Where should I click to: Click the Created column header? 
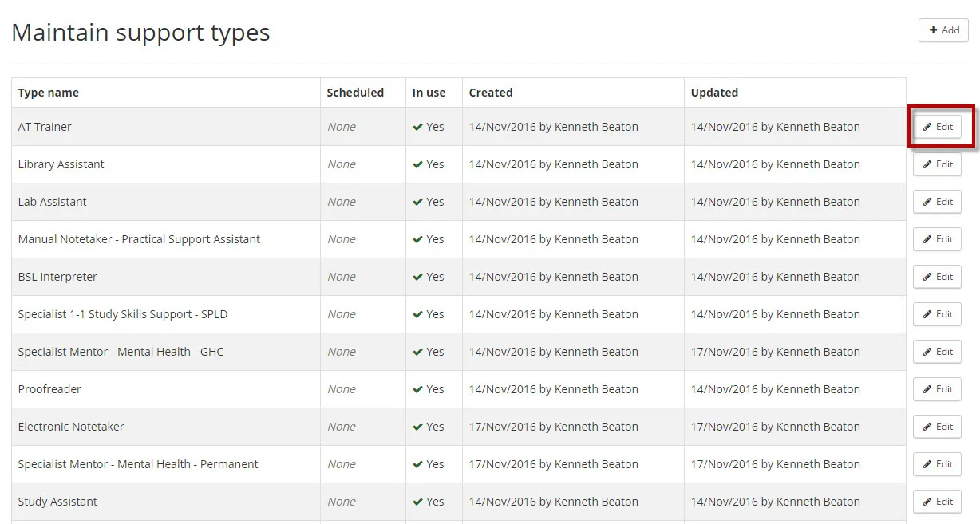[x=490, y=93]
